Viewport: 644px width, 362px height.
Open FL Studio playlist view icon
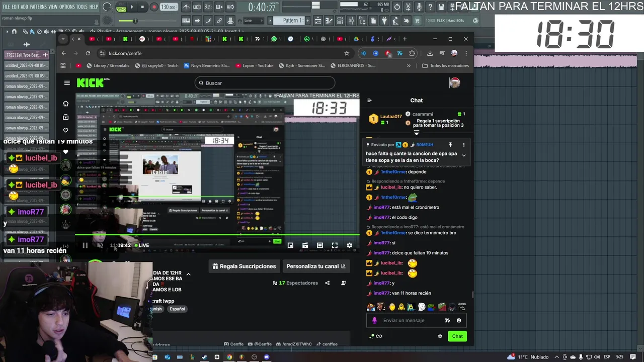pyautogui.click(x=318, y=21)
